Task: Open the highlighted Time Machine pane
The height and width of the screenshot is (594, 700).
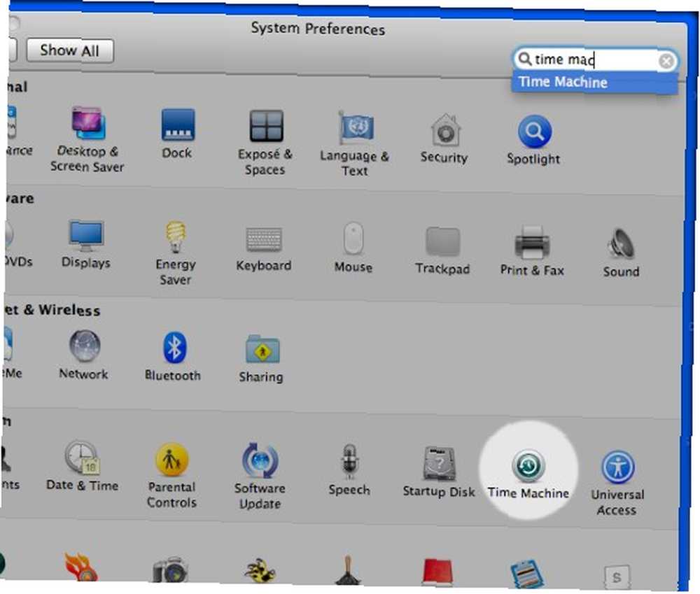Action: point(528,474)
